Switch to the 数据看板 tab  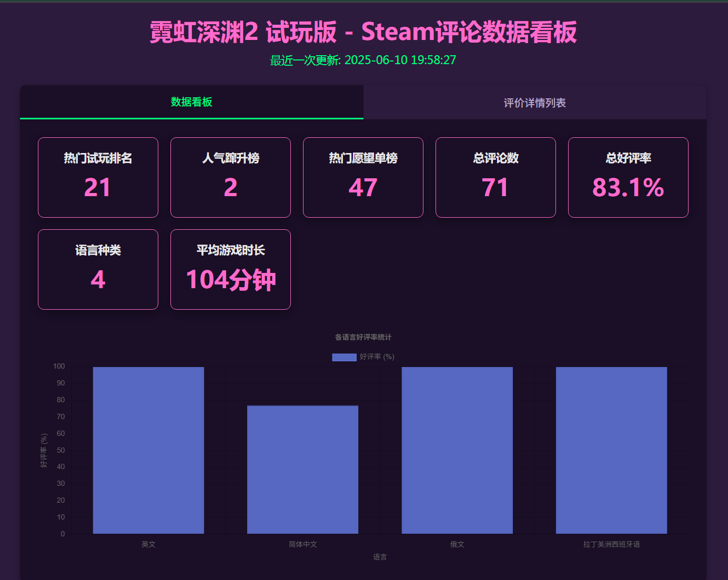pos(191,102)
